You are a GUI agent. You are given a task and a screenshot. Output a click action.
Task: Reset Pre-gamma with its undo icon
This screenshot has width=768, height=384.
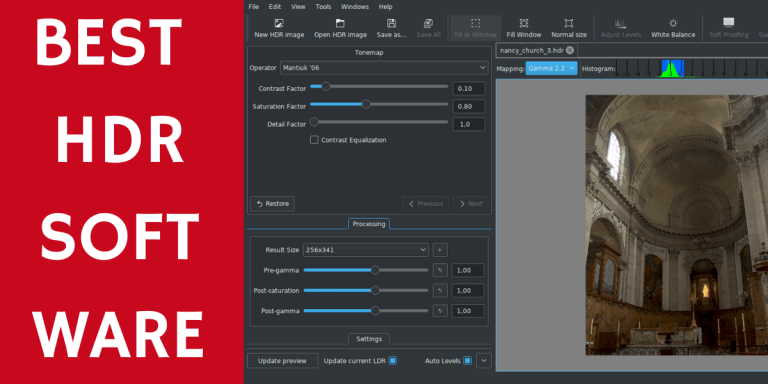coord(440,270)
